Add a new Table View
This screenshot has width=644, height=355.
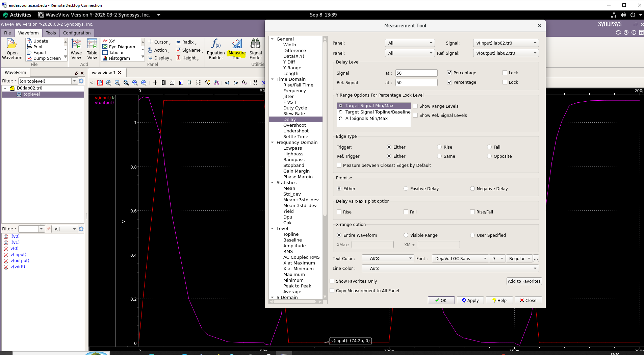[92, 49]
